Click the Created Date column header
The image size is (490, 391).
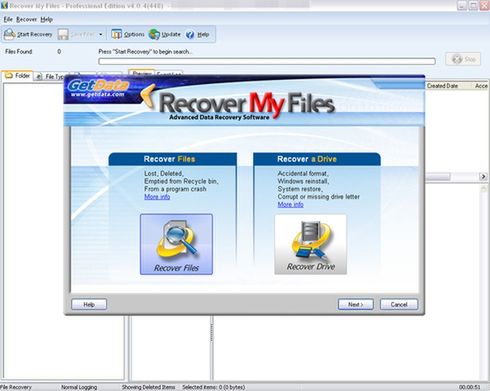click(x=442, y=86)
